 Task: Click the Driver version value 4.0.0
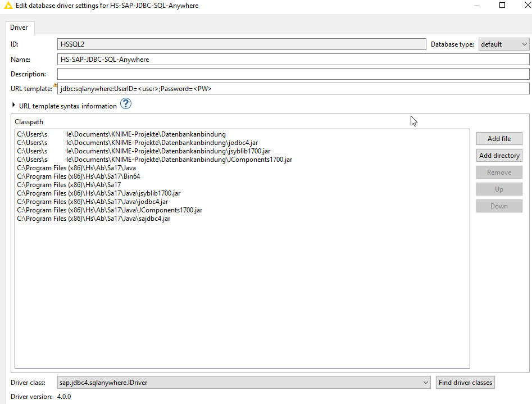point(64,397)
